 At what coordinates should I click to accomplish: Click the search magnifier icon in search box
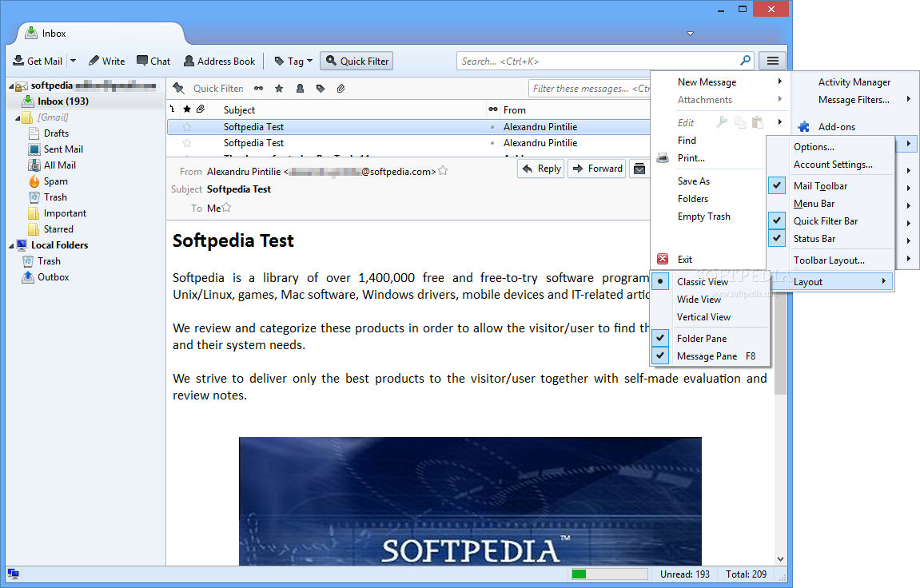[x=745, y=61]
